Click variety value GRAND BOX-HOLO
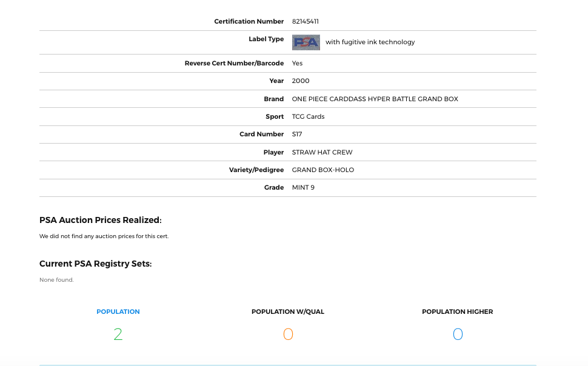This screenshot has height=366, width=588. (323, 170)
